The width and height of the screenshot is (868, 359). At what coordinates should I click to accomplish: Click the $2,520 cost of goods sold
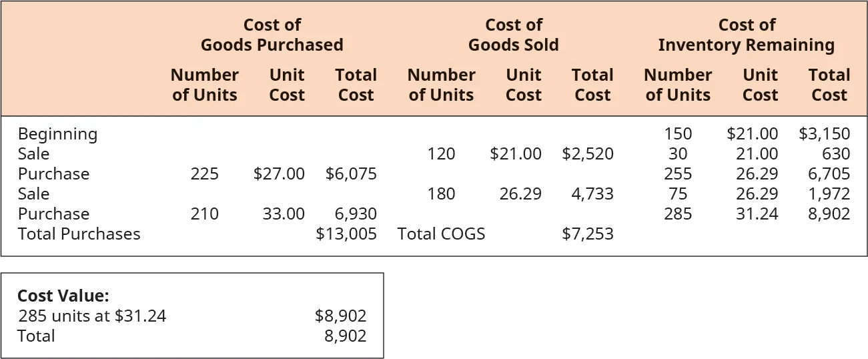tap(588, 154)
